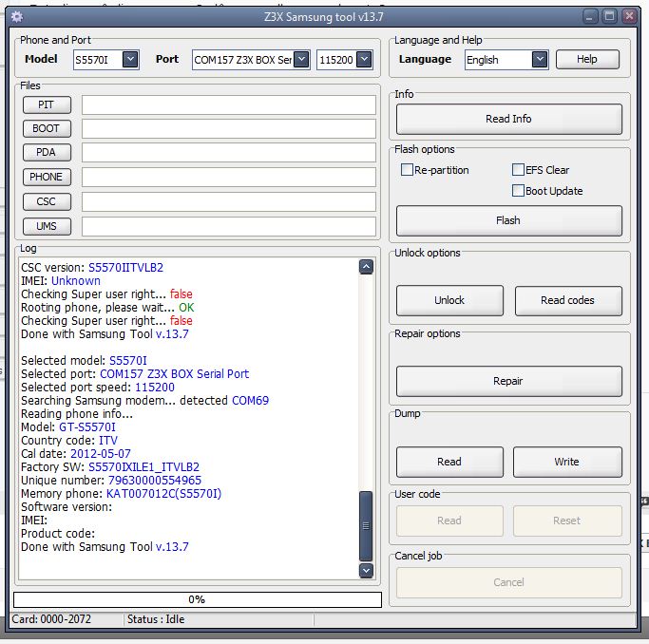
Task: Click log line 'Cal date: 2012-05-07'
Action: pos(76,454)
